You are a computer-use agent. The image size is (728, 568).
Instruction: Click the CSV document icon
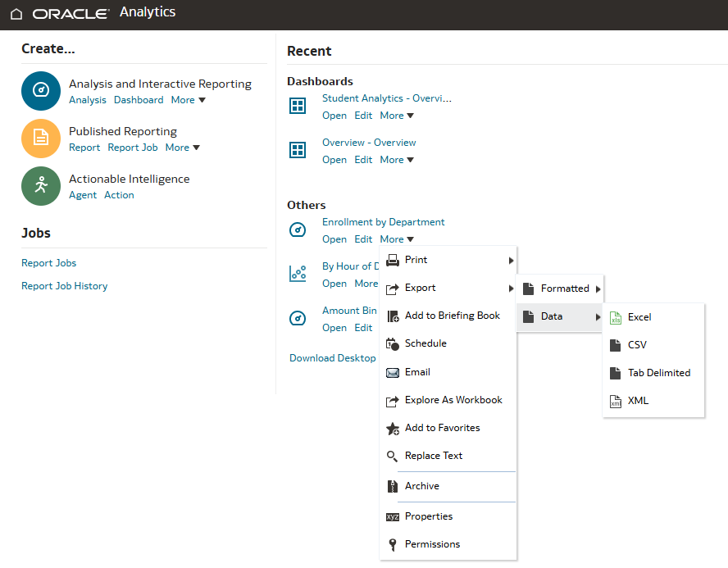616,345
